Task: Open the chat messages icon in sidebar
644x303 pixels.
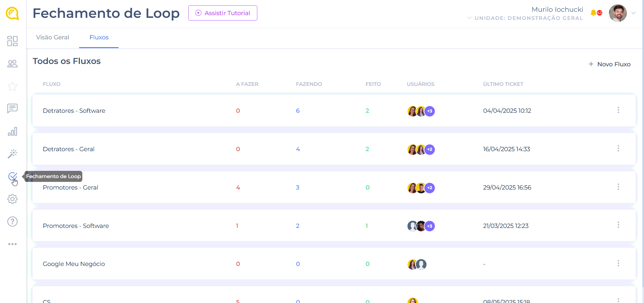Action: click(x=12, y=108)
